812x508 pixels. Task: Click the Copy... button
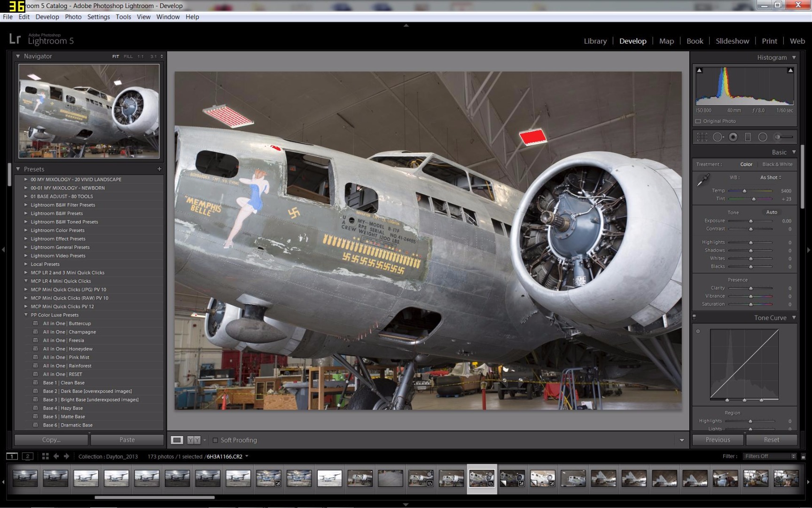[x=51, y=440]
